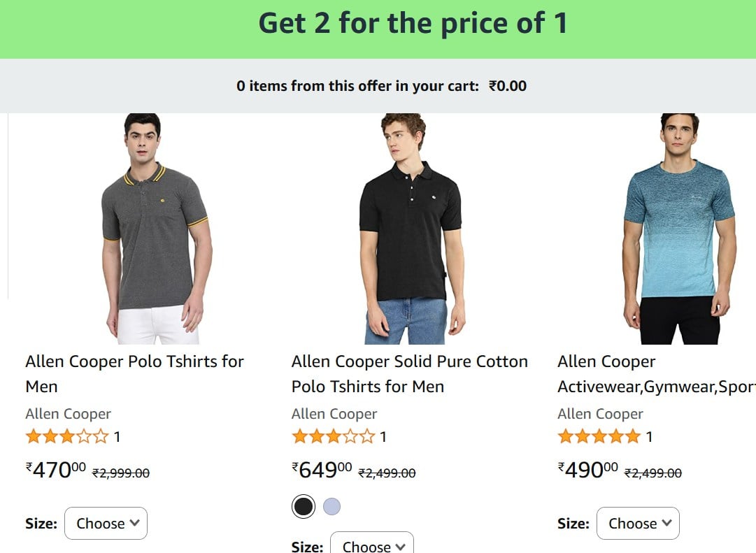Open the blue activewear tshirt image
The height and width of the screenshot is (553, 756).
point(679,229)
